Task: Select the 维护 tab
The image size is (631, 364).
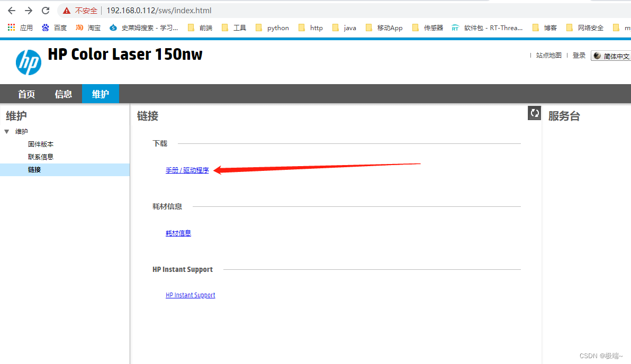Action: [x=101, y=94]
